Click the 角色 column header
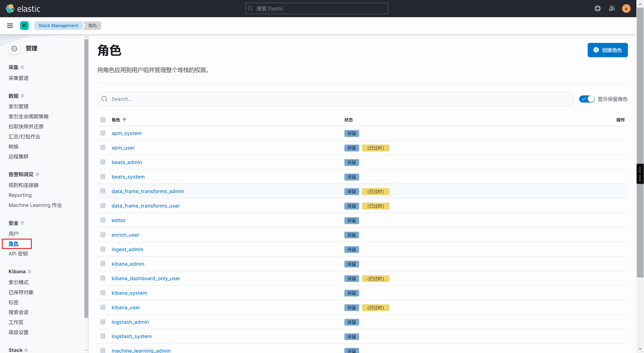 119,120
